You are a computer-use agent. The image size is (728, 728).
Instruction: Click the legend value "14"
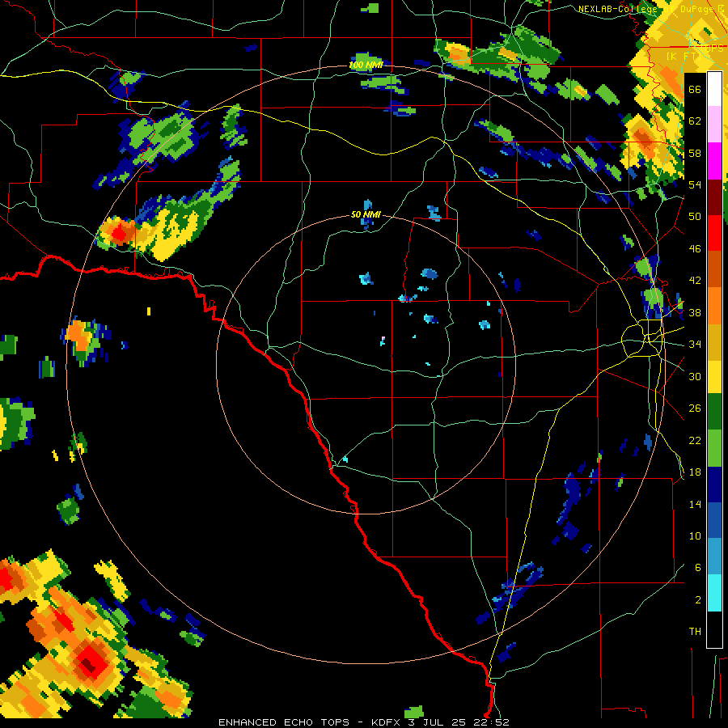tap(695, 504)
